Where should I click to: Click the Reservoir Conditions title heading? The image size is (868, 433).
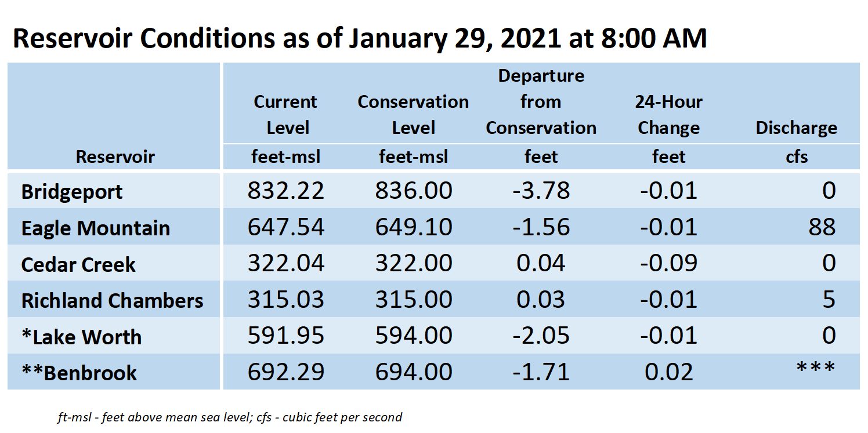pyautogui.click(x=360, y=38)
